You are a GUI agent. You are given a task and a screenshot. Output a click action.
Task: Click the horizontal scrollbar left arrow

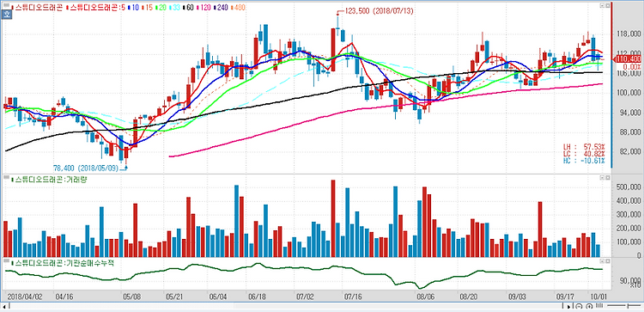pyautogui.click(x=3, y=307)
